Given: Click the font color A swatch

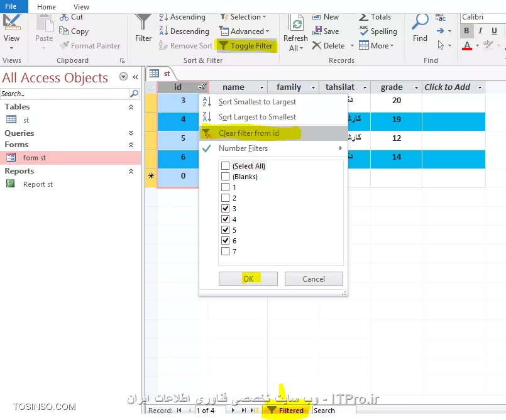Looking at the screenshot, I should [466, 46].
